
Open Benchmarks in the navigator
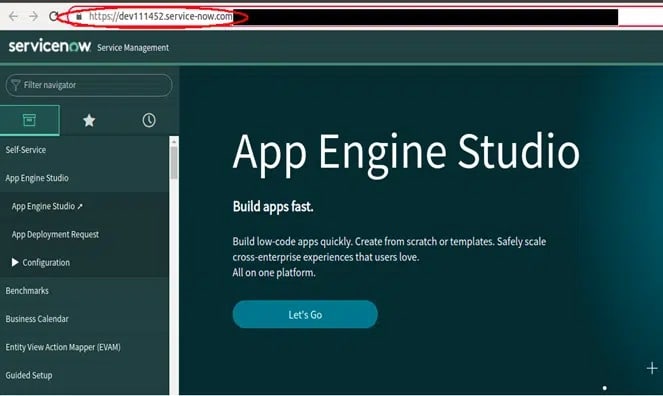27,291
